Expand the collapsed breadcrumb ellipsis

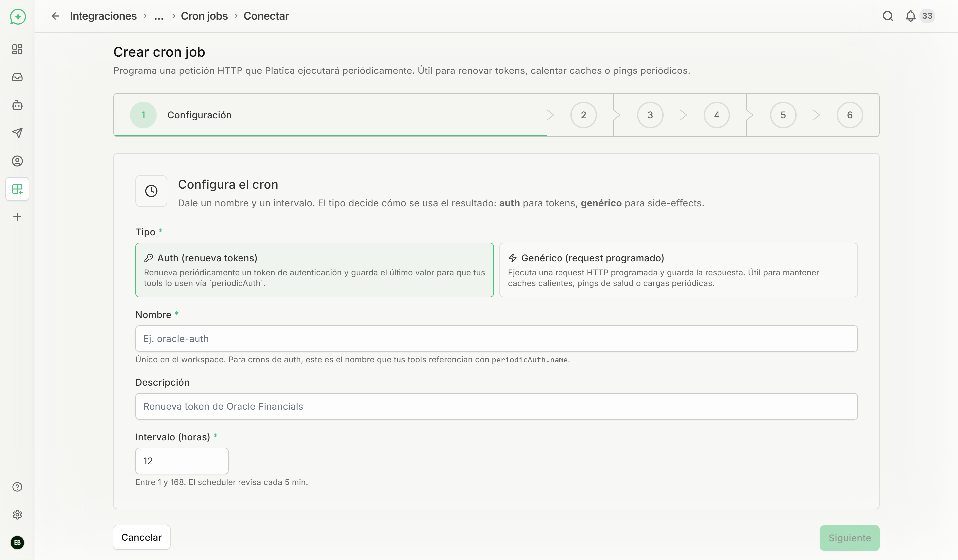click(159, 16)
